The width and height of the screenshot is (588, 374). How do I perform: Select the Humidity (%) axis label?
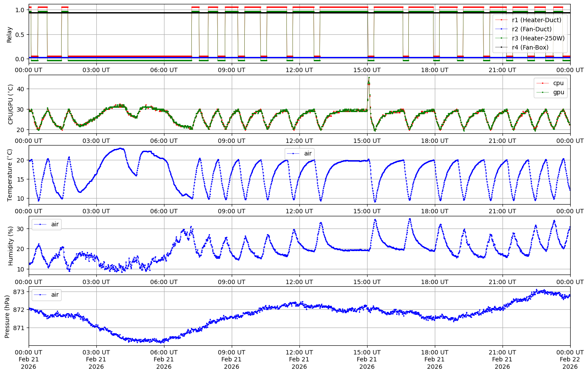[x=10, y=246]
